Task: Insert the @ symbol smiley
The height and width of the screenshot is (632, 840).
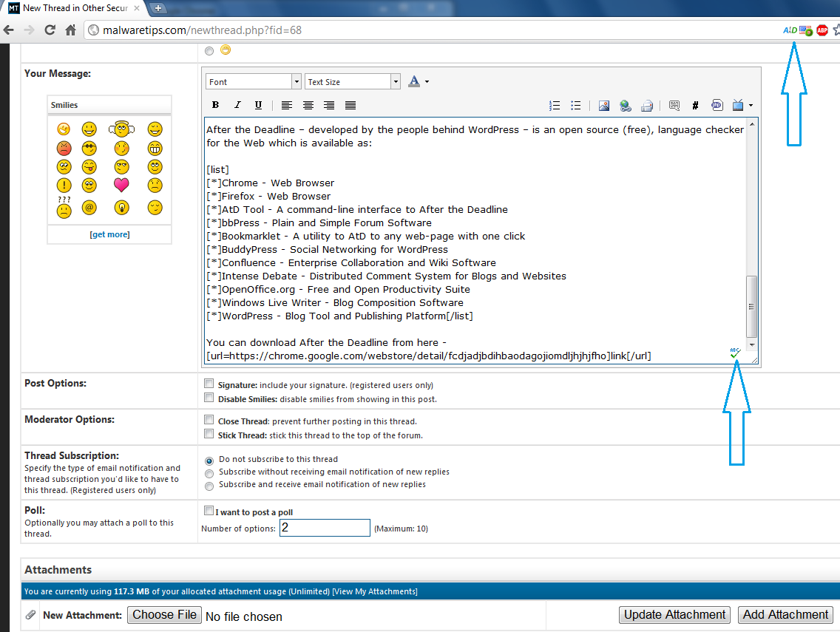Action: coord(89,207)
